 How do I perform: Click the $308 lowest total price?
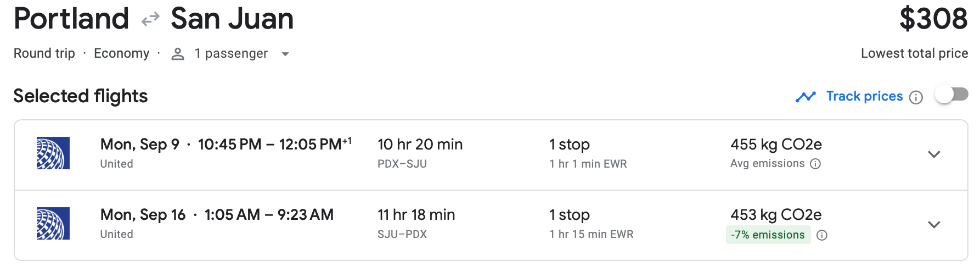pos(933,19)
